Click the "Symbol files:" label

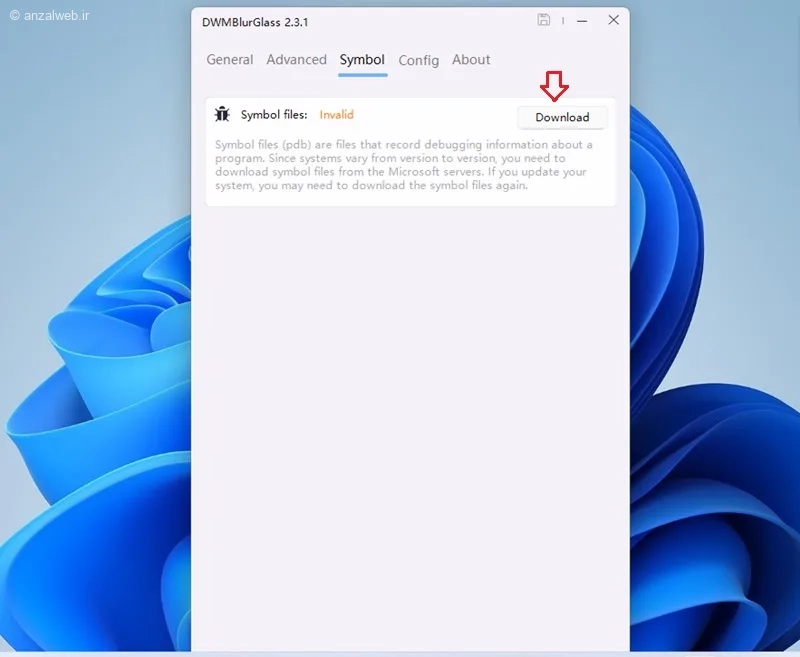point(274,115)
